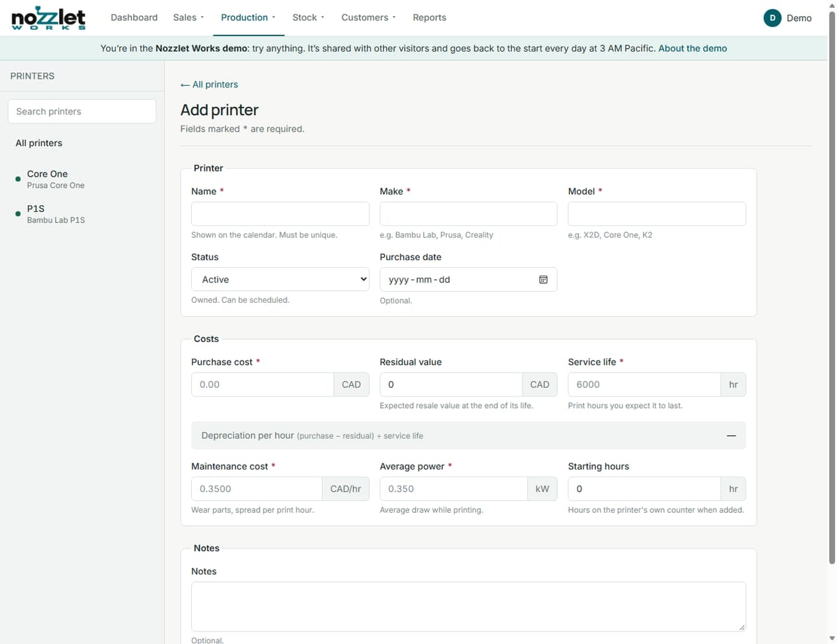This screenshot has height=644, width=837.
Task: Focus the Residual value field
Action: point(451,384)
